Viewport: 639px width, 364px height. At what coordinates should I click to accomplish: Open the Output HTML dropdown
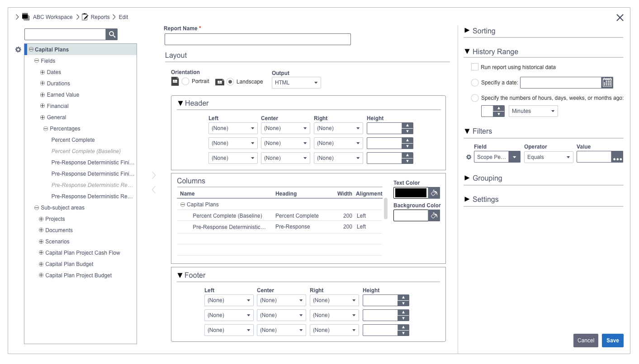point(296,83)
